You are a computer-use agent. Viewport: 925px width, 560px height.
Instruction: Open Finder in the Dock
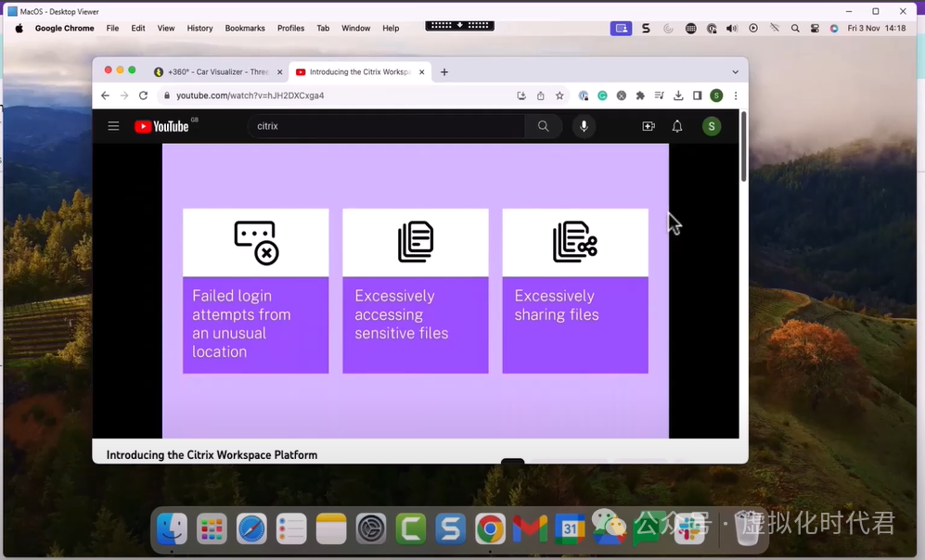pyautogui.click(x=172, y=528)
